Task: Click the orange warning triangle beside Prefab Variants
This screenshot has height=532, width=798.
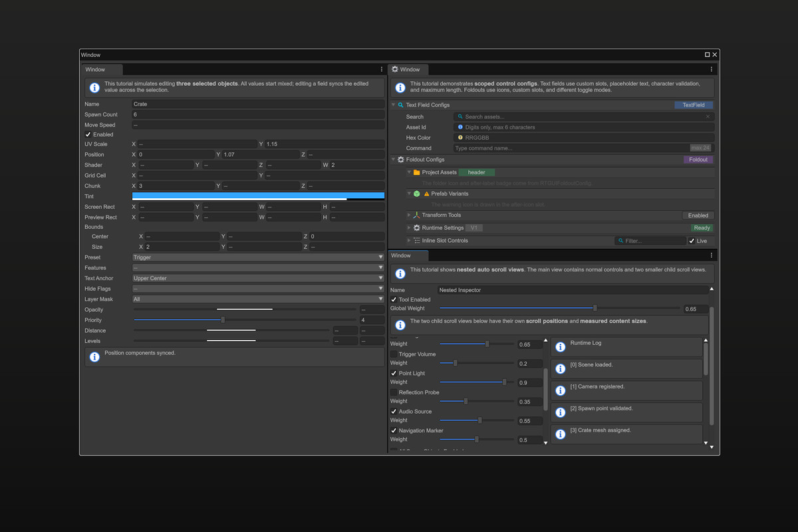Action: [x=427, y=194]
